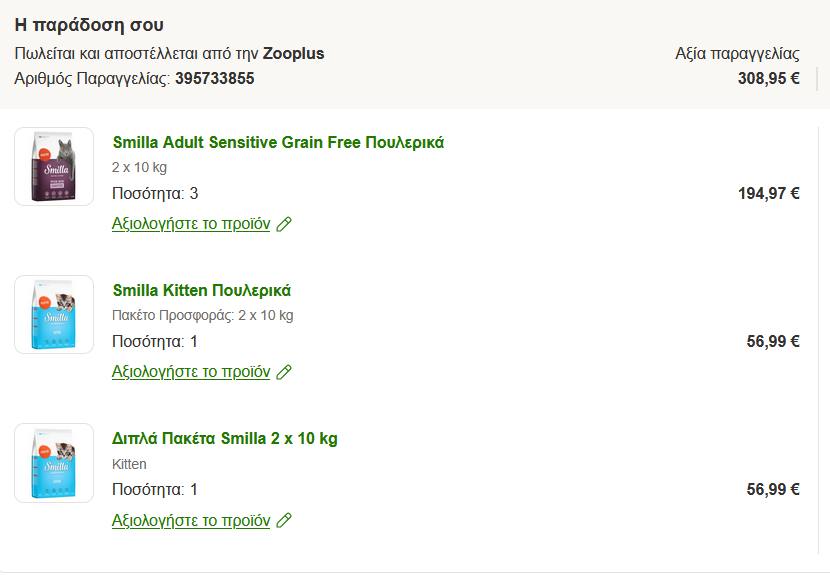Click the 'Ποσότητα: 3' quantity text

tap(155, 193)
